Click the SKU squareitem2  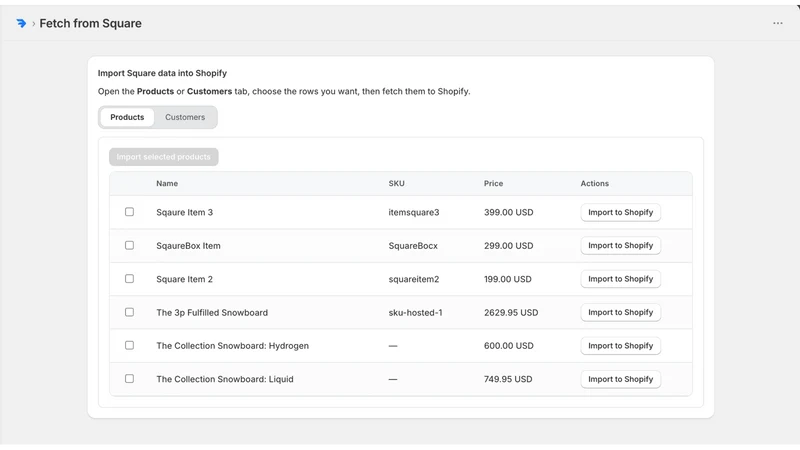[x=414, y=279]
